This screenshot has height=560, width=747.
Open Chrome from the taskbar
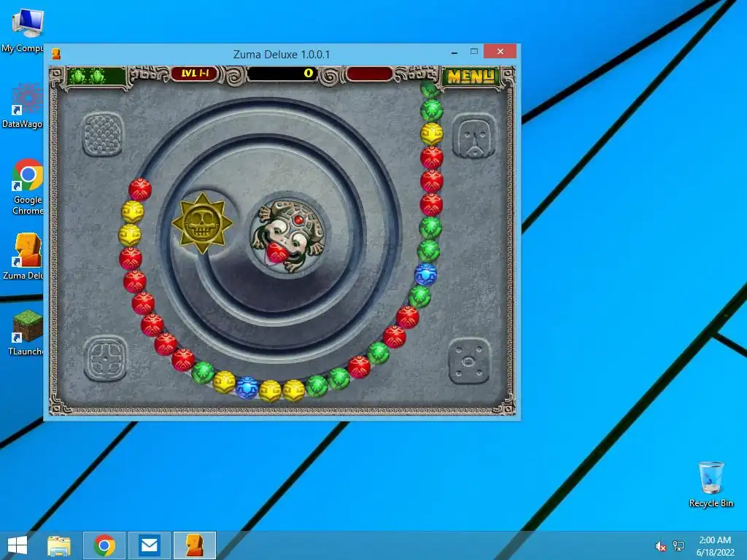tap(104, 545)
